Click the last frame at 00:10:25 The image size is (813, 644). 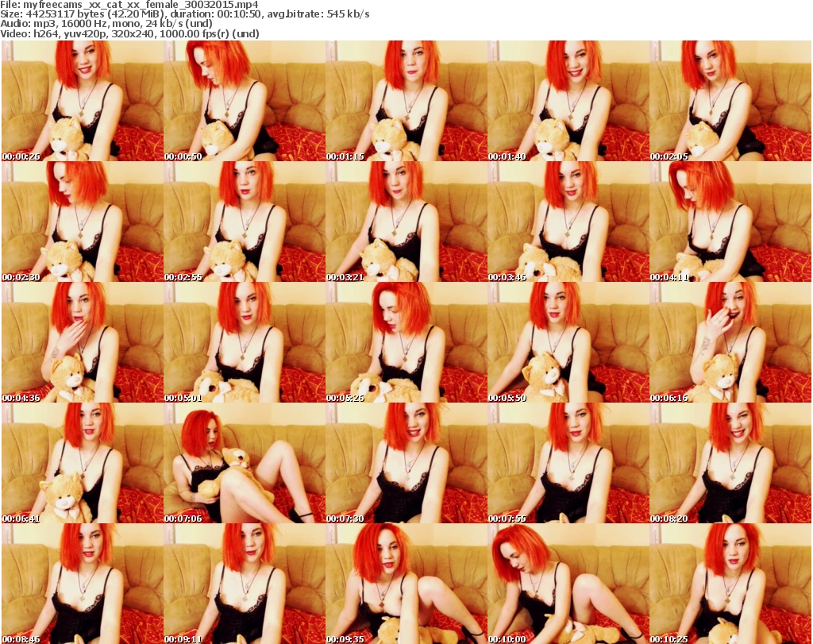[730, 584]
